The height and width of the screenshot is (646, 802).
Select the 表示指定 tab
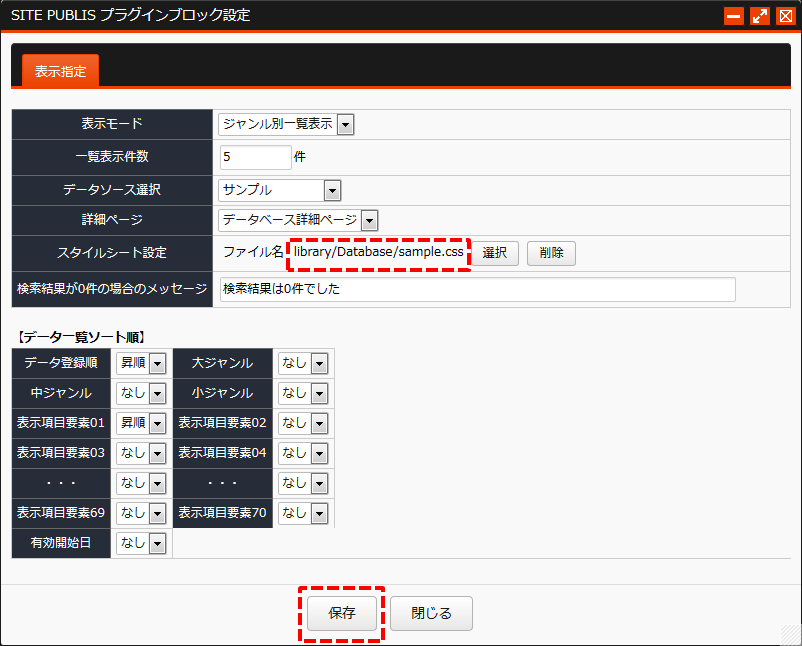click(x=60, y=71)
